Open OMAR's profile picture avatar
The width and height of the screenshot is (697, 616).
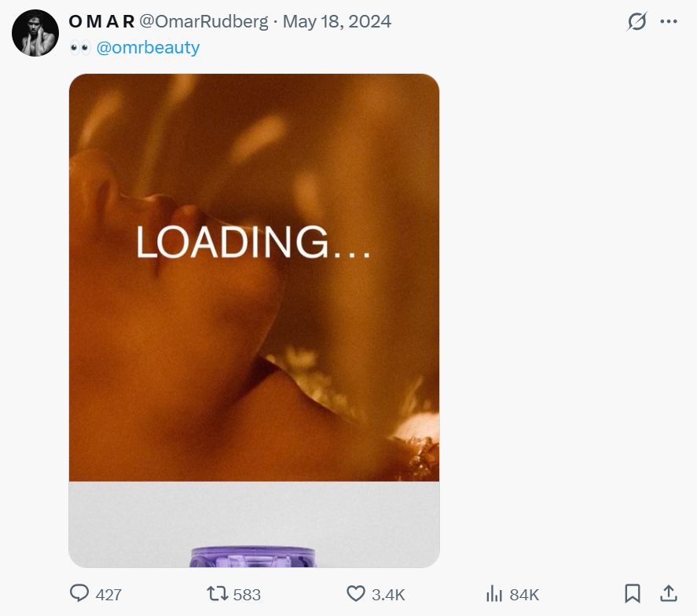click(x=35, y=33)
